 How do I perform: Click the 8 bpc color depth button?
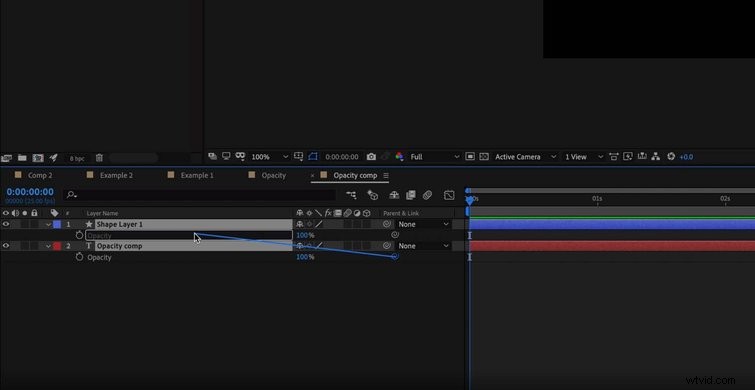tap(77, 158)
